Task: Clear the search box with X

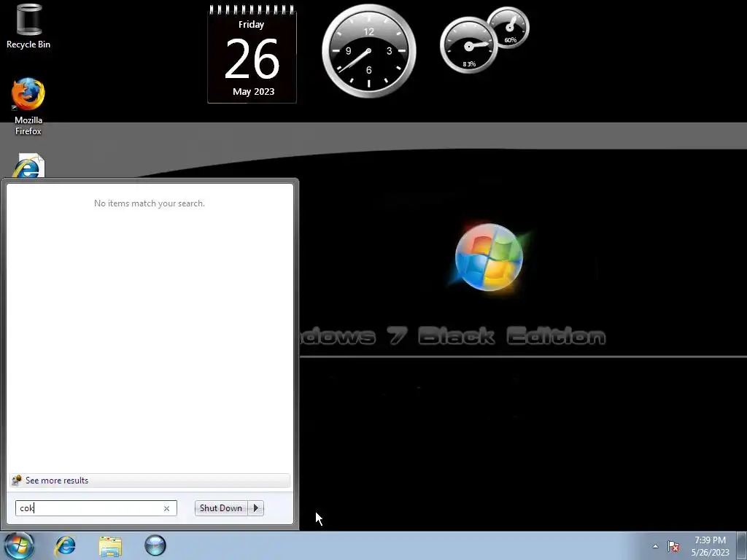Action: click(x=167, y=508)
